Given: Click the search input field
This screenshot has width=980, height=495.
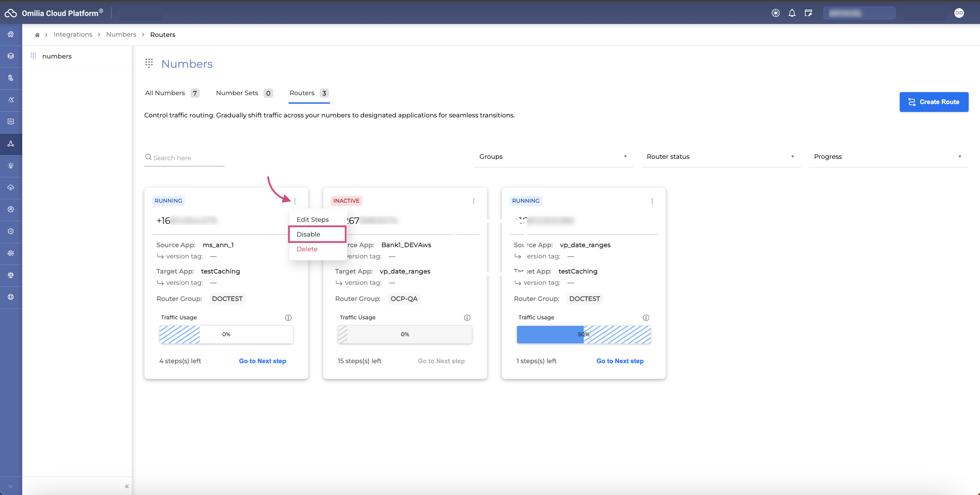Looking at the screenshot, I should click(x=185, y=158).
